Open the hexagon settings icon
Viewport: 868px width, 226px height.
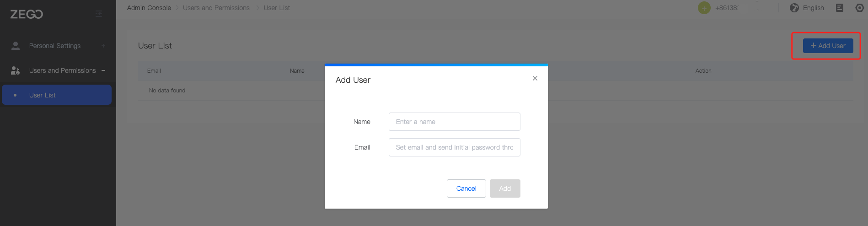click(x=860, y=8)
